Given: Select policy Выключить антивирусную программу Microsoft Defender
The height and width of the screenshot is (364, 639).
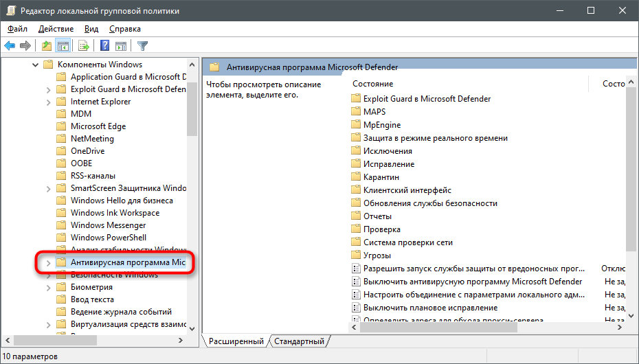Looking at the screenshot, I should pyautogui.click(x=467, y=282).
